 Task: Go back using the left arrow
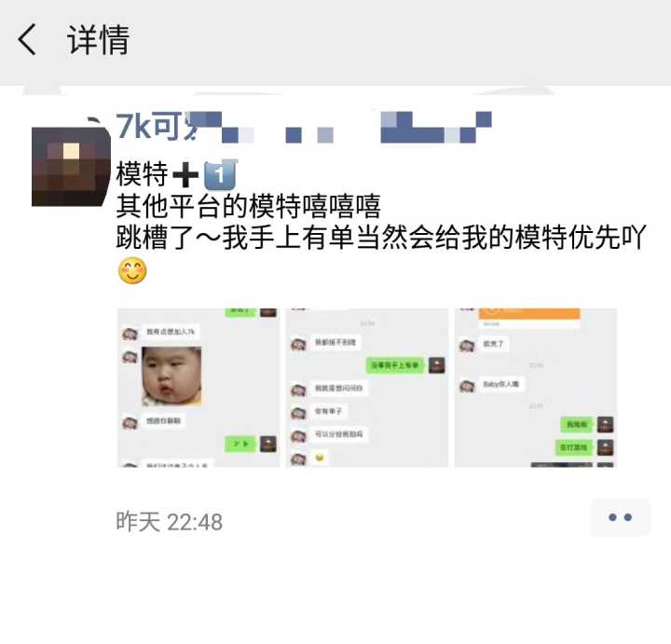[26, 39]
